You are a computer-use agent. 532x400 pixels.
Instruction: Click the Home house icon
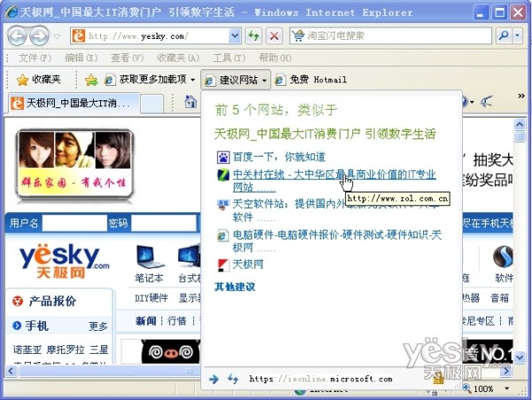point(191,102)
